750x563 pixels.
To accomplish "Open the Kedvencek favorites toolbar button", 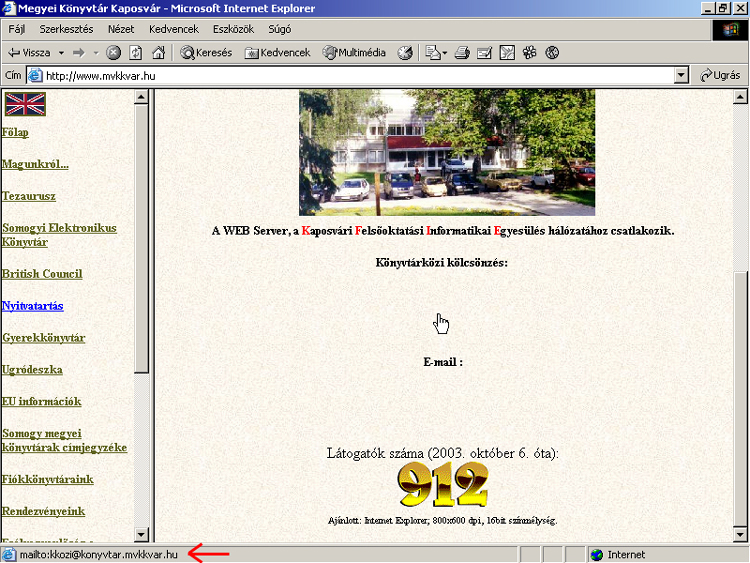I will [x=277, y=53].
